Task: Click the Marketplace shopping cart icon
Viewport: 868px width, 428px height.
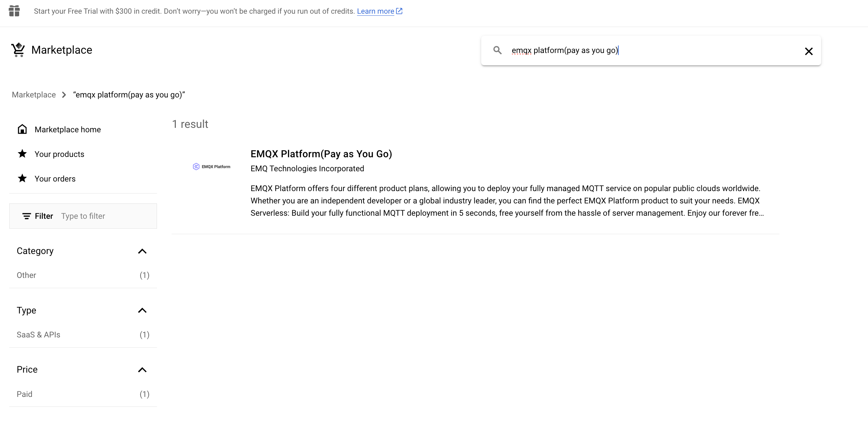Action: click(18, 50)
